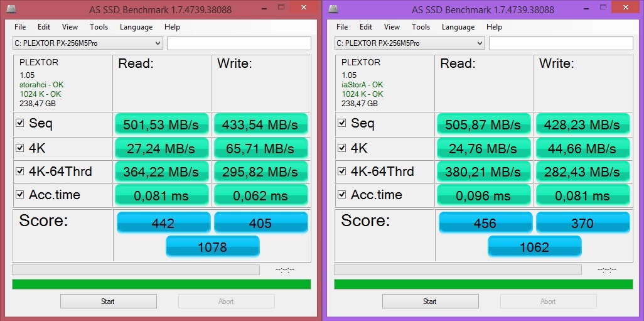Click the empty text field in the right window
Viewport: 644px width, 321px height.
click(x=561, y=43)
